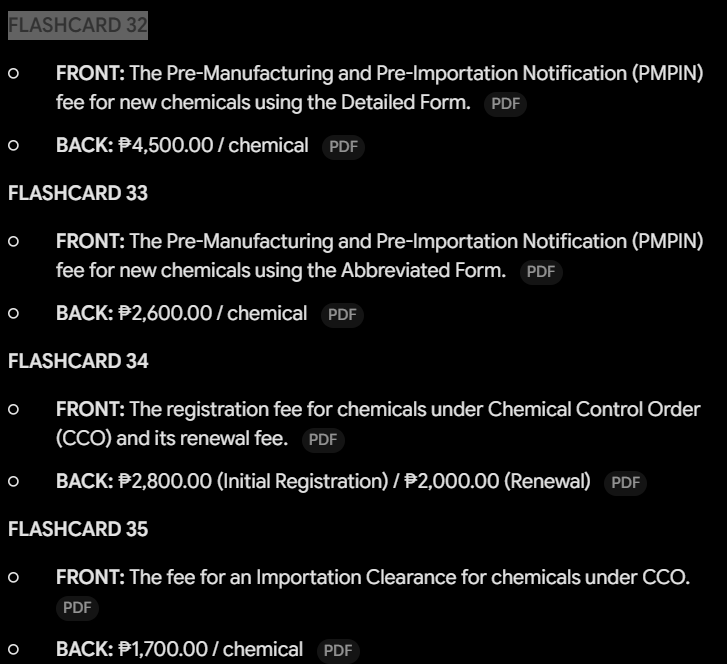The height and width of the screenshot is (664, 727).
Task: Click the BACK text ₱4,500.00 / chemical
Action: point(213,146)
